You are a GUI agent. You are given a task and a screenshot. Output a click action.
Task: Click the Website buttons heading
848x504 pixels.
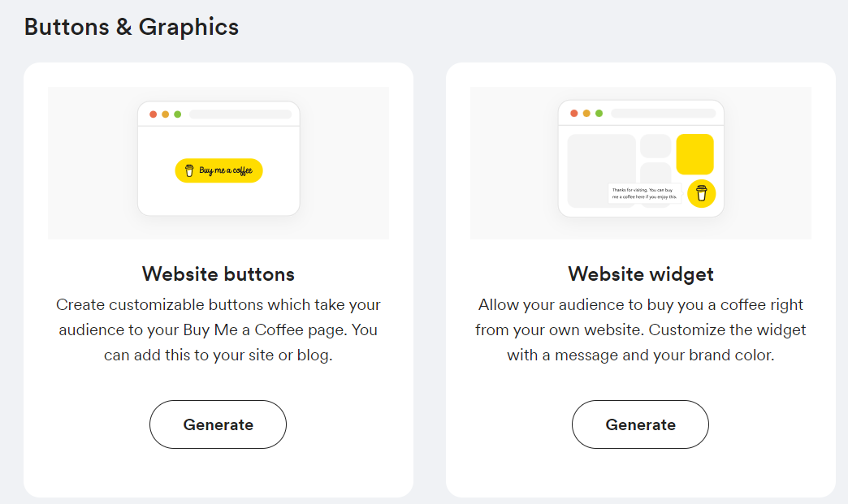[x=218, y=274]
